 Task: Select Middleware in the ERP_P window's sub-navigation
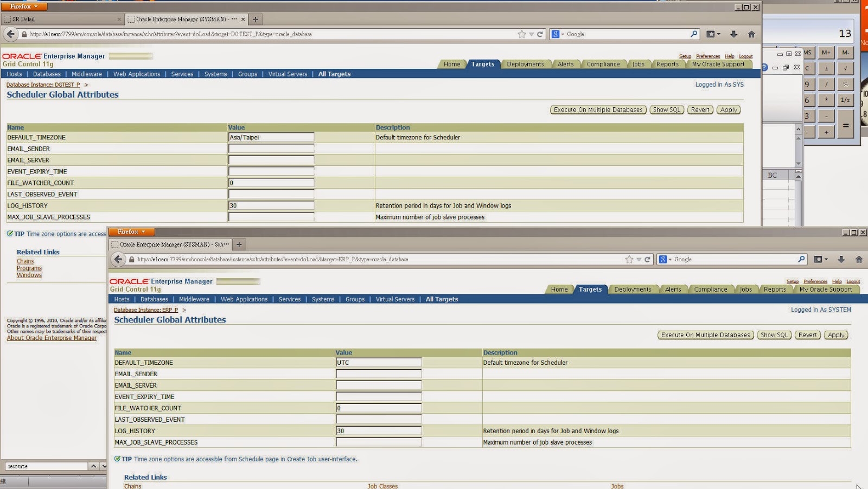(194, 299)
